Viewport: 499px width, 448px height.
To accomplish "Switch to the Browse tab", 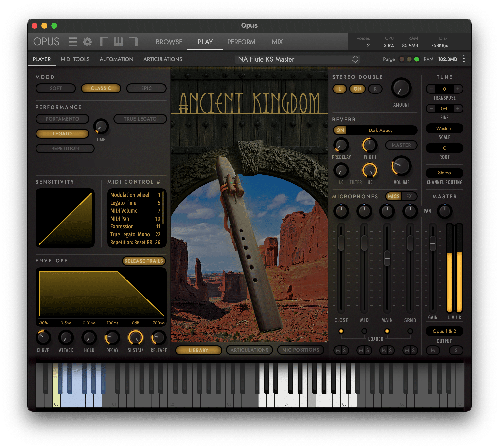I will pos(169,42).
